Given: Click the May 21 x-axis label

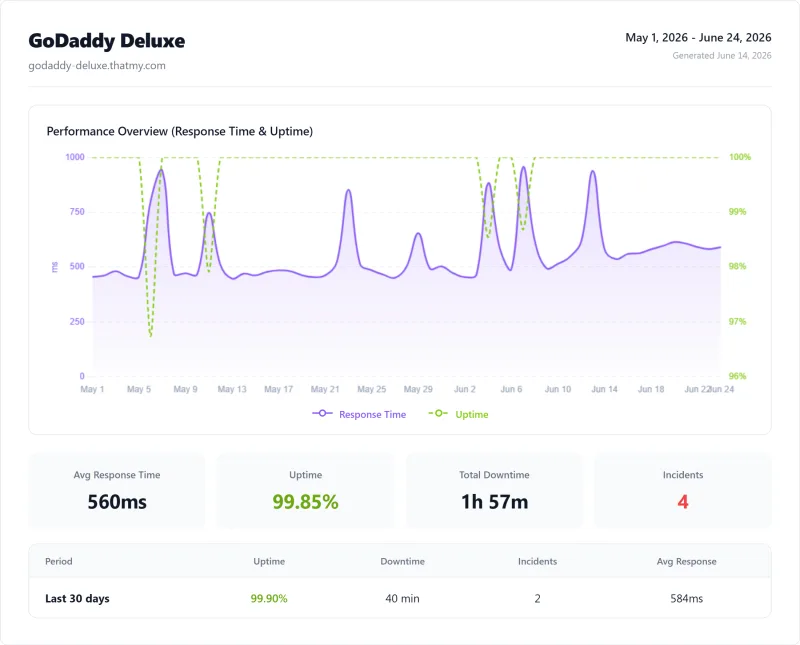Looking at the screenshot, I should pyautogui.click(x=325, y=389).
